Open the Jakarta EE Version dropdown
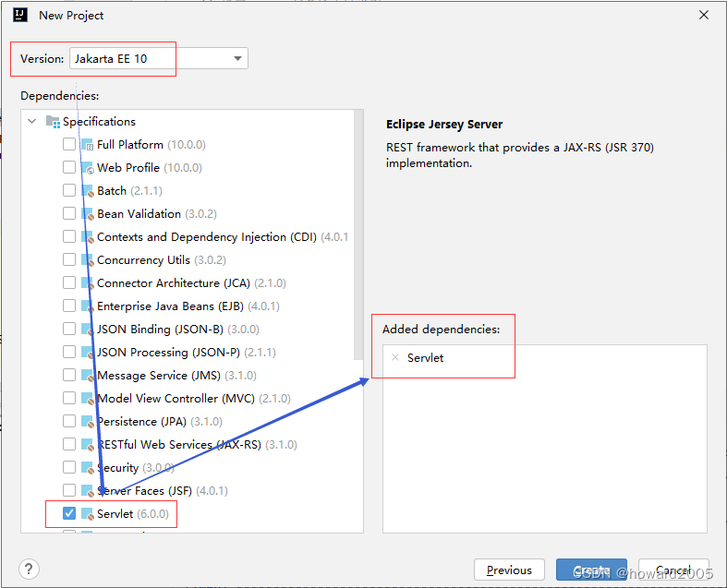This screenshot has width=727, height=588. [x=159, y=58]
